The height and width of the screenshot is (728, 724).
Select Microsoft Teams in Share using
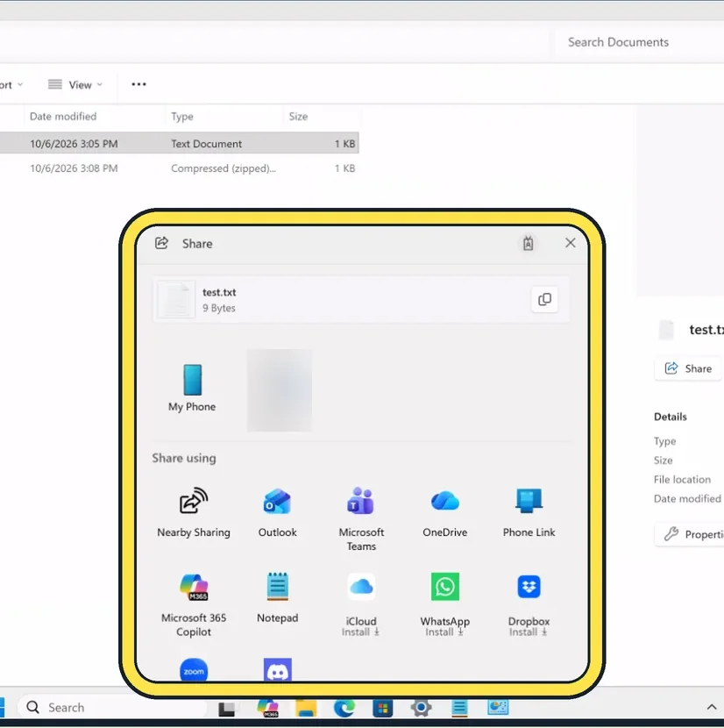(361, 518)
